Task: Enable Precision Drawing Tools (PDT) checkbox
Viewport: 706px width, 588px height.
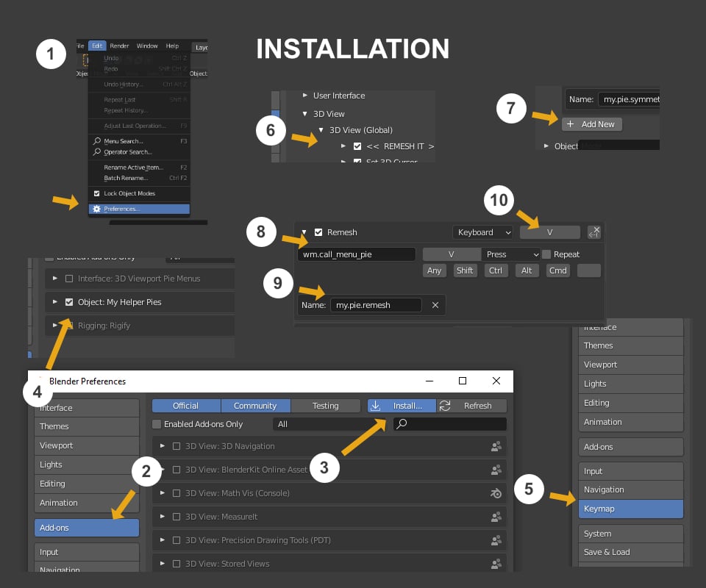Action: [176, 540]
